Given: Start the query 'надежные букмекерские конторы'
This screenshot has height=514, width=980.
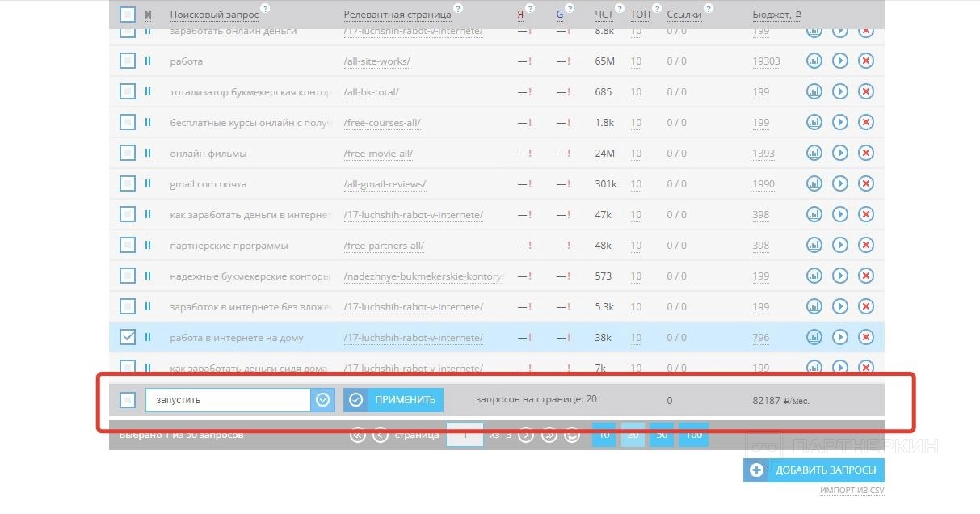Looking at the screenshot, I should point(839,276).
